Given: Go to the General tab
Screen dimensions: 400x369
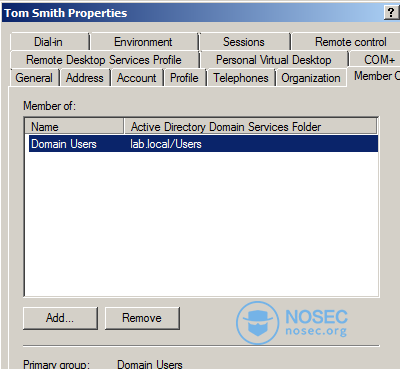Looking at the screenshot, I should tap(34, 78).
